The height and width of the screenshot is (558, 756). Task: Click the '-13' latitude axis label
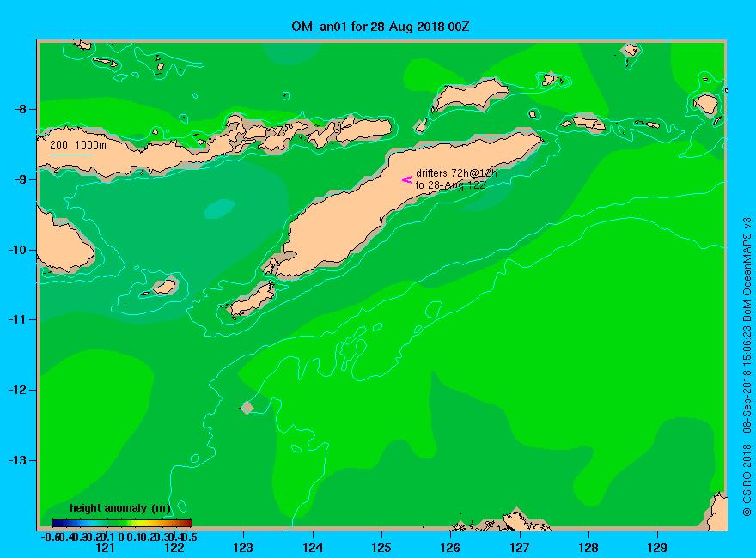click(x=17, y=460)
